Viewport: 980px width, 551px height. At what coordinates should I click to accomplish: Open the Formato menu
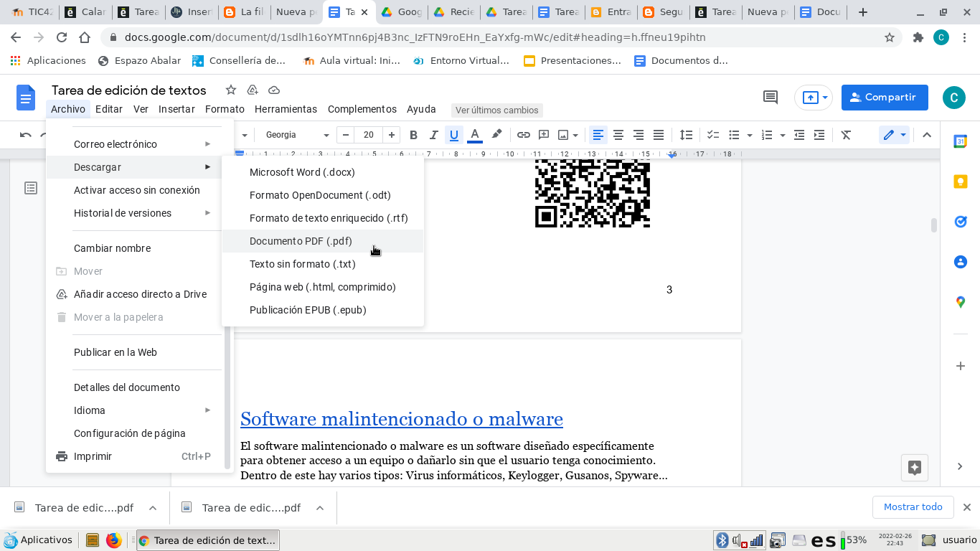point(225,109)
